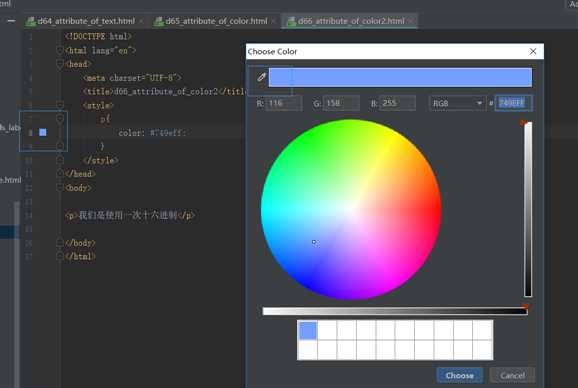The image size is (578, 388).
Task: Click the Choose Color dialog title
Action: [x=272, y=52]
